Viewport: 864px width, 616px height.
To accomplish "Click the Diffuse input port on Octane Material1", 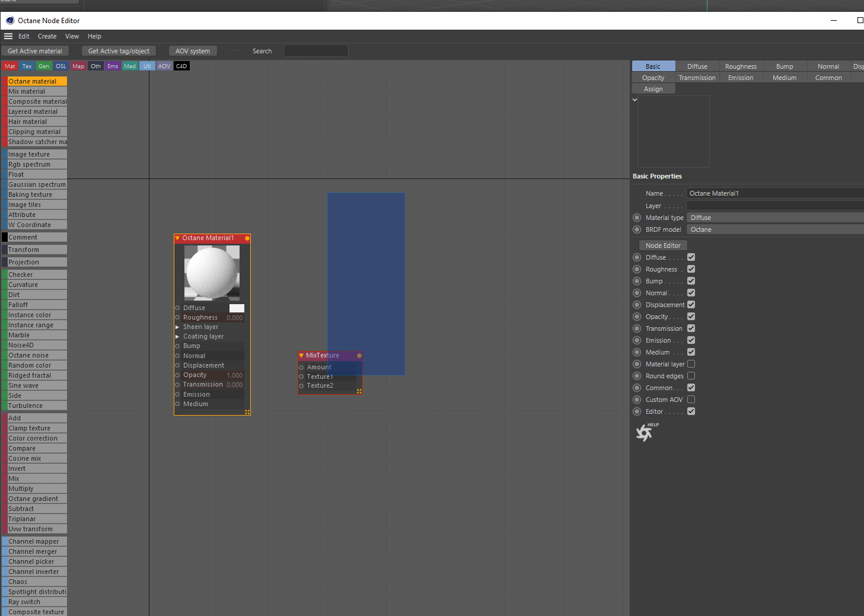I will tap(177, 308).
